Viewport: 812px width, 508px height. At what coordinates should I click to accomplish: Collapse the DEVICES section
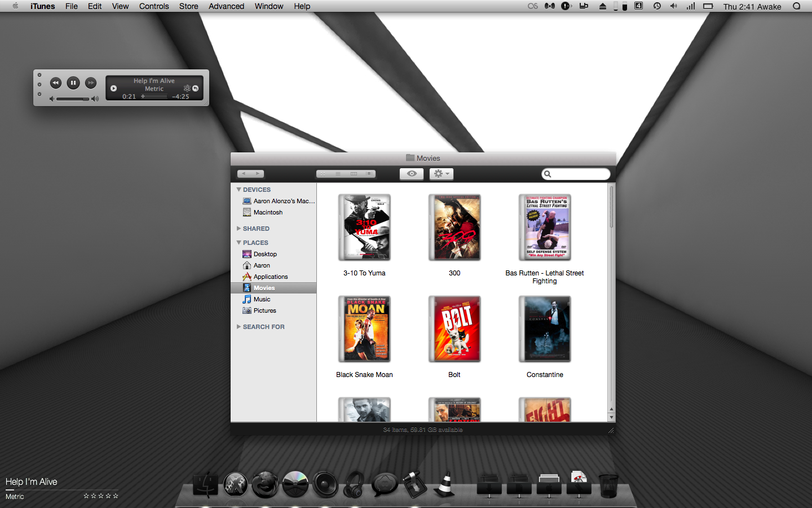239,190
